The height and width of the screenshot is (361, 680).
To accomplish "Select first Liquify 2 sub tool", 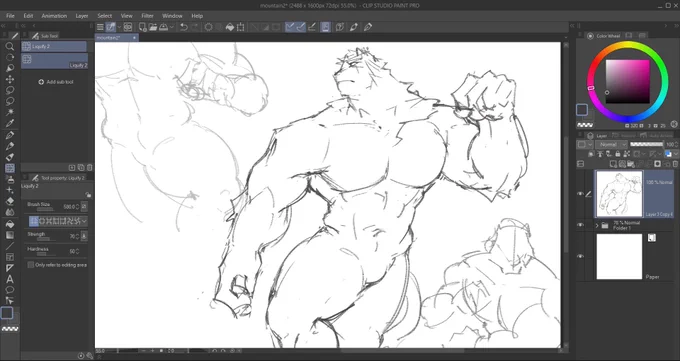I will pyautogui.click(x=54, y=46).
